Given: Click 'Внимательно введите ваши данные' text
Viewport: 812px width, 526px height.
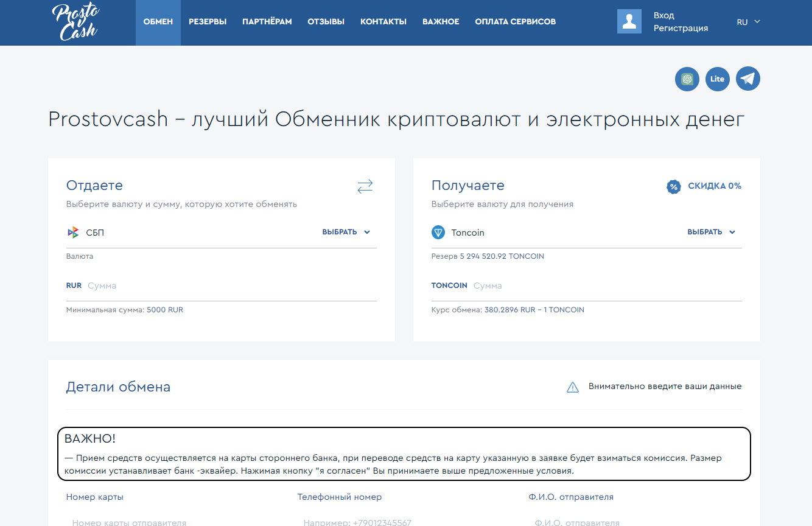Looking at the screenshot, I should [665, 387].
